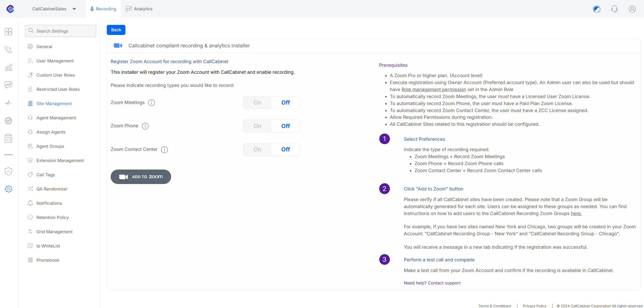This screenshot has height=308, width=644.
Task: Open Privacy Policy in footer
Action: (535, 306)
